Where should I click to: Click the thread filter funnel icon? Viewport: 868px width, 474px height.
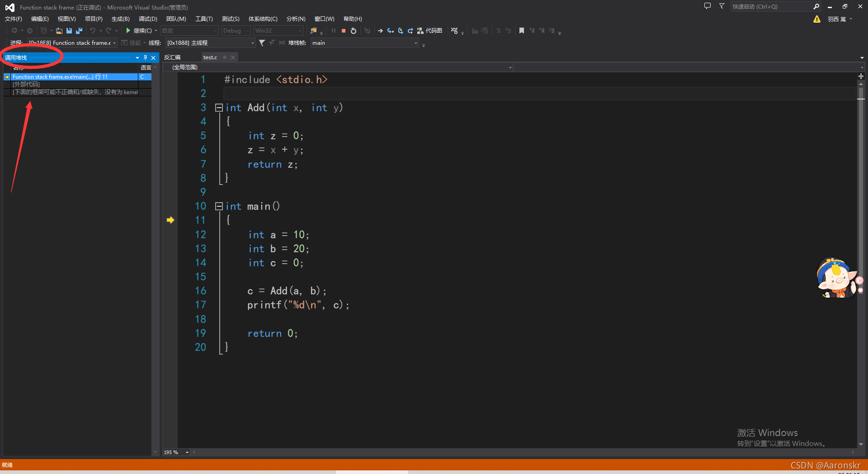[262, 43]
